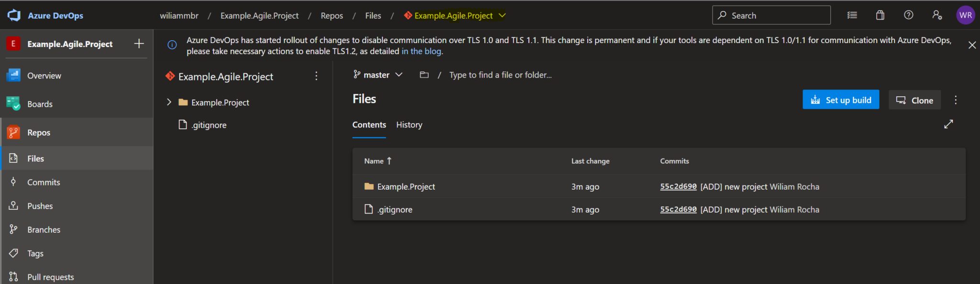The height and width of the screenshot is (284, 980).
Task: Open the work items list icon
Action: 852,15
